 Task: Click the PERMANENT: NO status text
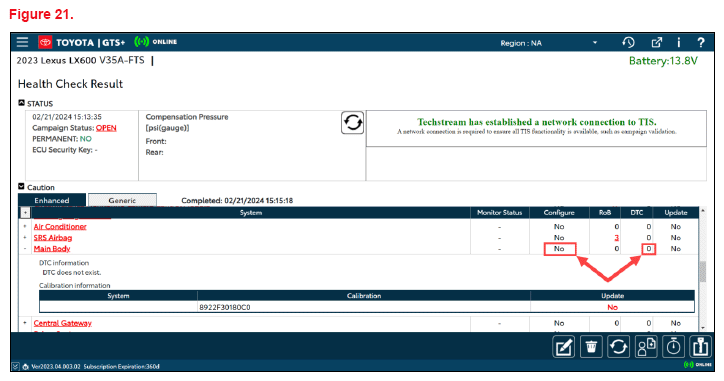tap(62, 139)
